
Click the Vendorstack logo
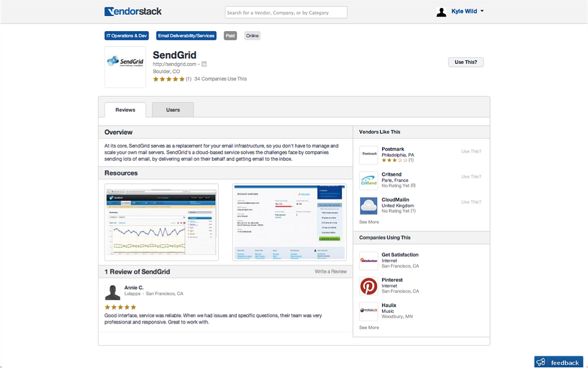click(x=133, y=12)
